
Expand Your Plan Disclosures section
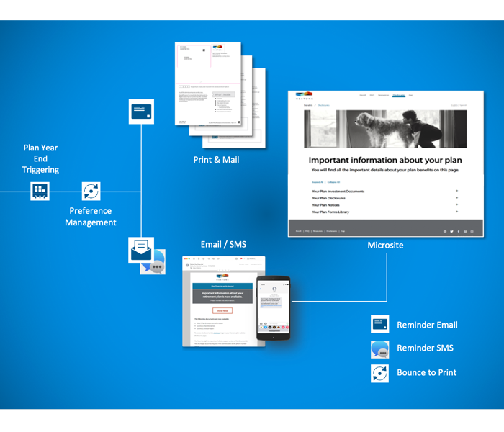coord(456,198)
